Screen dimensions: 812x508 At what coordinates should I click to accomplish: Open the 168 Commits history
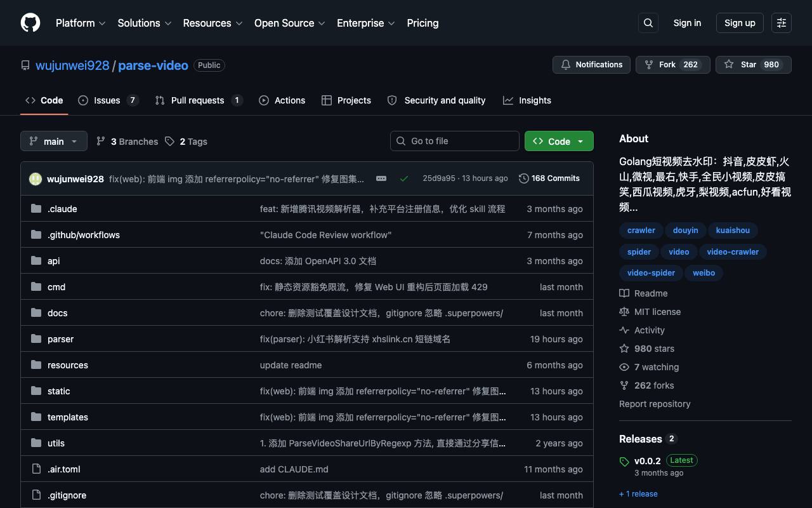click(549, 178)
